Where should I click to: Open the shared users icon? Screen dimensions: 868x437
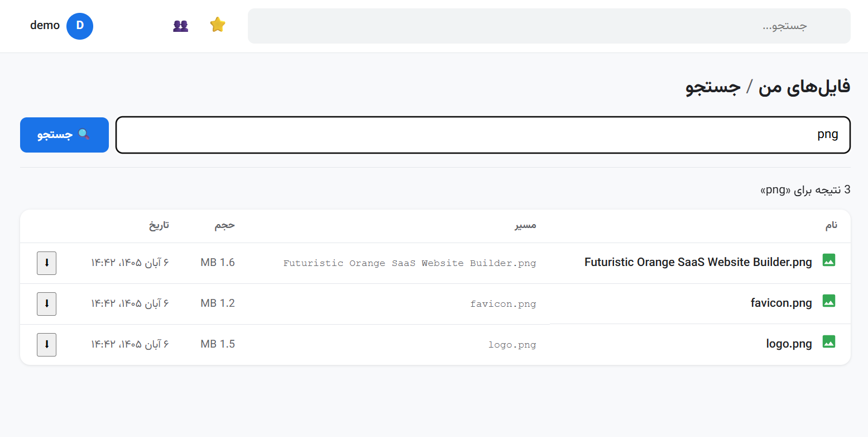(180, 26)
